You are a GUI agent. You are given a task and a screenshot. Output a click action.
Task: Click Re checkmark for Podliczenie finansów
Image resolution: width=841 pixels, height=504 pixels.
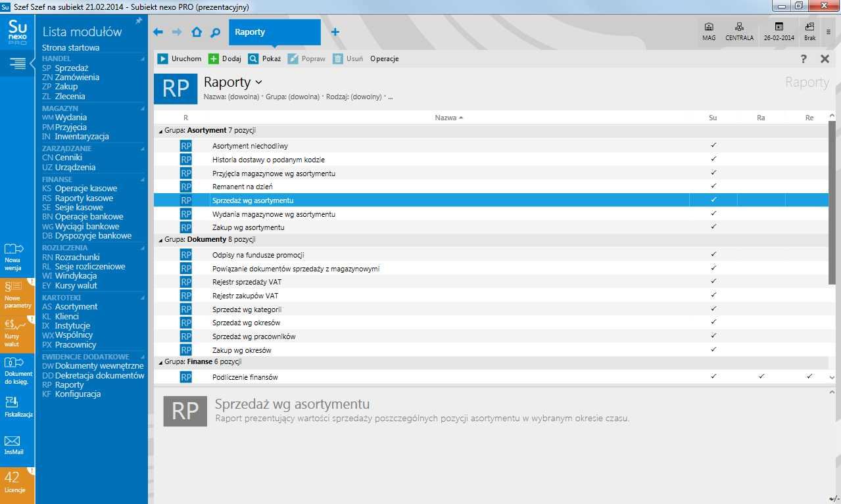click(809, 377)
